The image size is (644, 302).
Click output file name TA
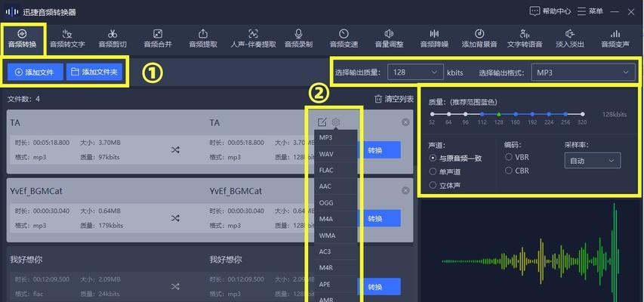coord(214,123)
